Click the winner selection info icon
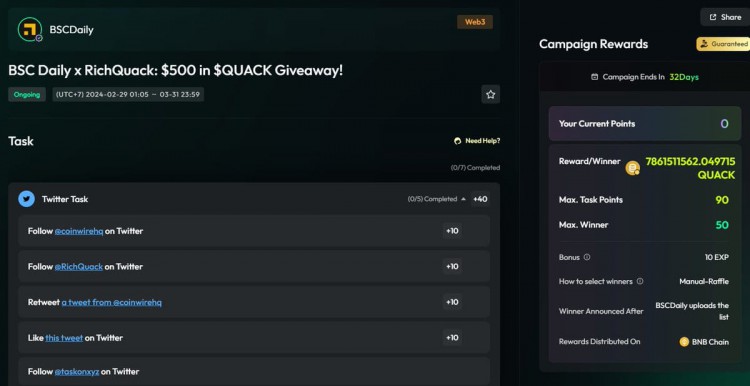 pyautogui.click(x=640, y=281)
